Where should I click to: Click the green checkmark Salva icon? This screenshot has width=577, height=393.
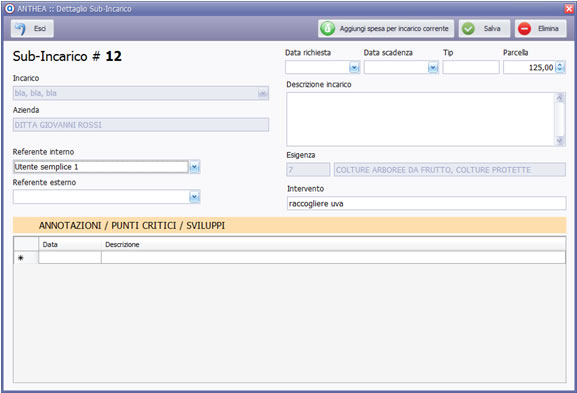coord(468,29)
